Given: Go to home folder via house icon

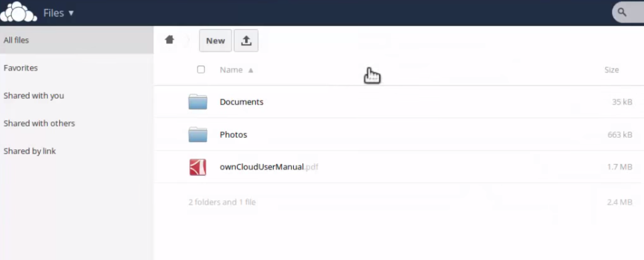Looking at the screenshot, I should click(x=170, y=40).
